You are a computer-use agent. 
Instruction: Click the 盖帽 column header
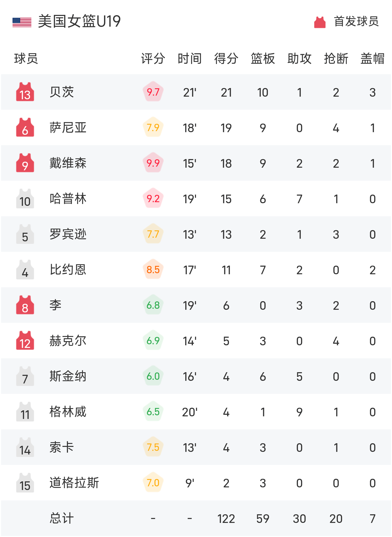click(372, 59)
